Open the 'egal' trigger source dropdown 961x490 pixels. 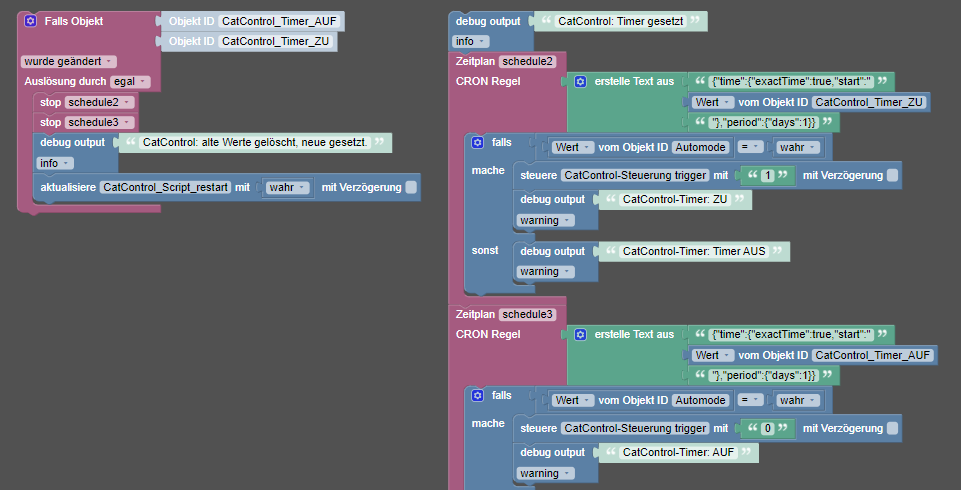click(130, 81)
